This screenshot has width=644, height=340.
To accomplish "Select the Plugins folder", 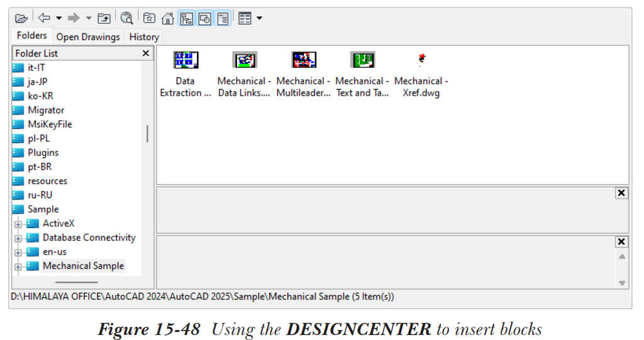I will point(43,153).
